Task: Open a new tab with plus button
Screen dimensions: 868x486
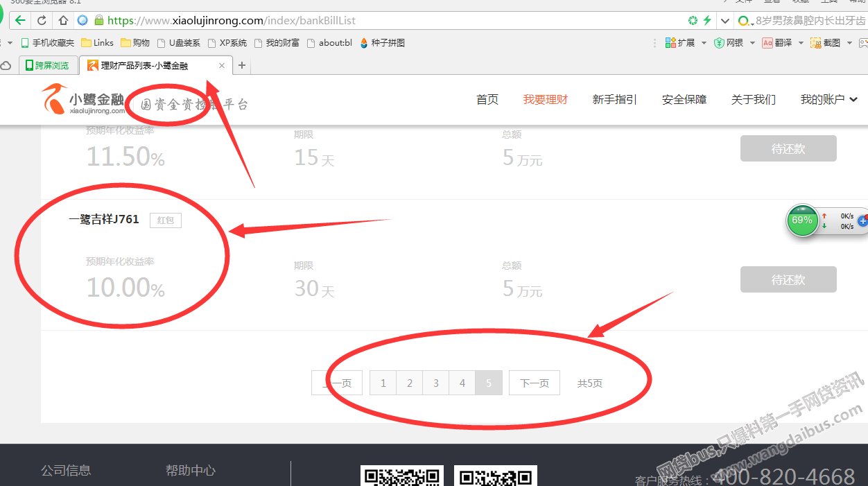Action: [241, 66]
